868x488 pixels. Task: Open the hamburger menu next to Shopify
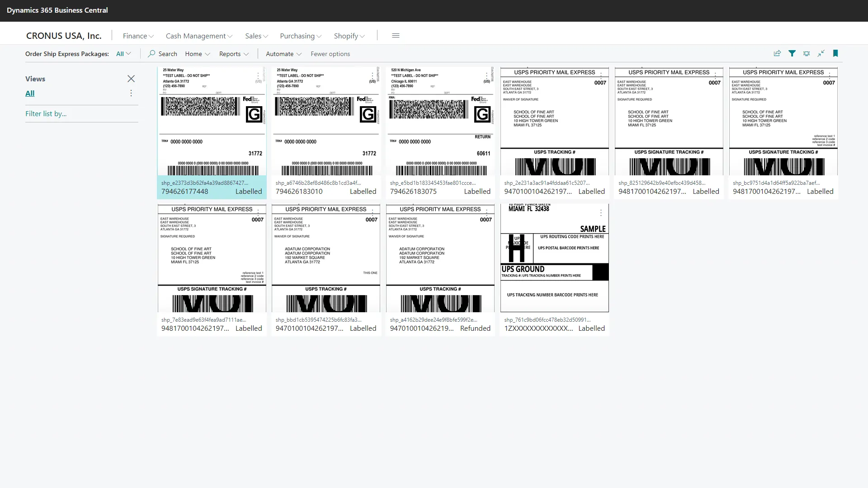[x=396, y=36]
